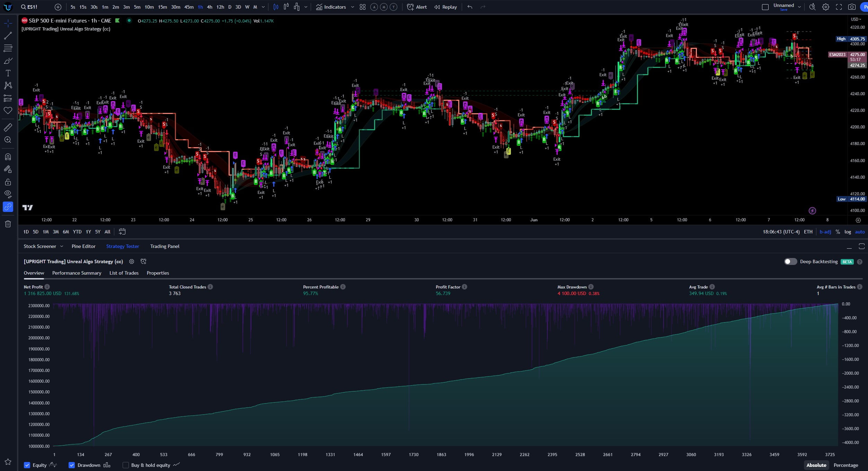Open strategy settings gear icon
Image resolution: width=868 pixels, height=471 pixels.
pos(132,261)
